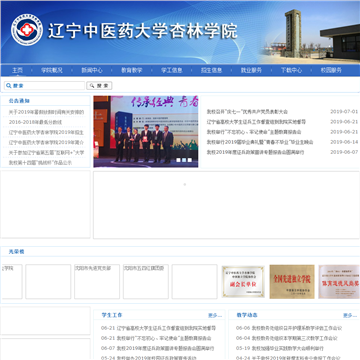Click the 搜索 search button

click(x=99, y=86)
